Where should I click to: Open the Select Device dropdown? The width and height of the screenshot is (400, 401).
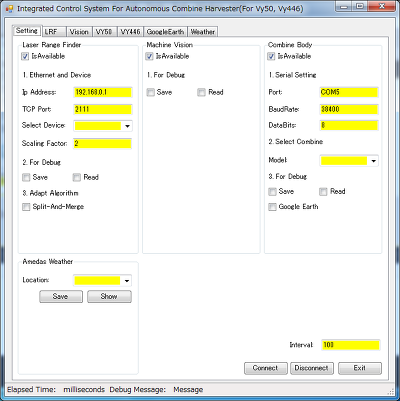(x=127, y=126)
